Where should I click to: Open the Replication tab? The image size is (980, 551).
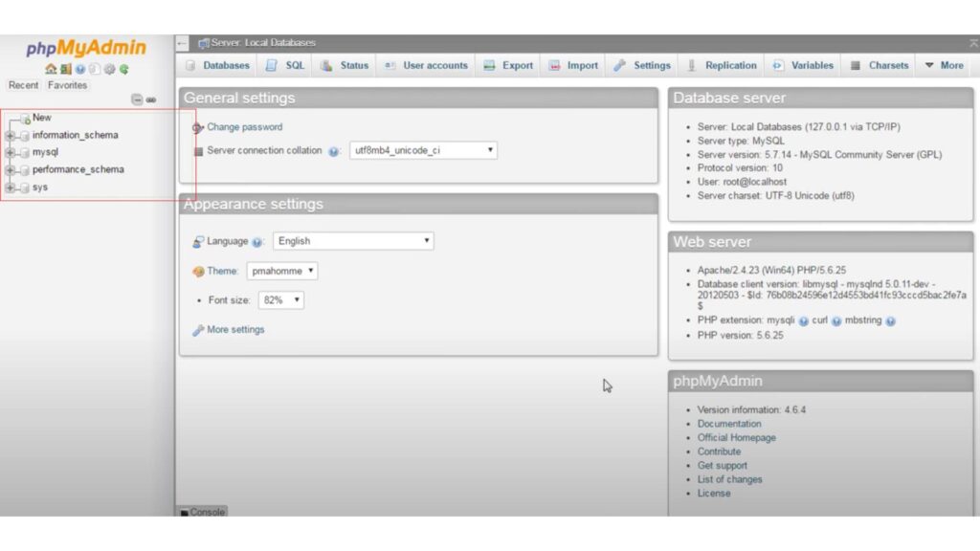pos(722,66)
